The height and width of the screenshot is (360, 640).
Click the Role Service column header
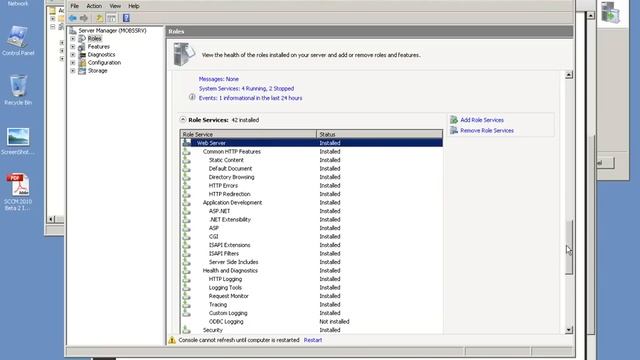(248, 134)
